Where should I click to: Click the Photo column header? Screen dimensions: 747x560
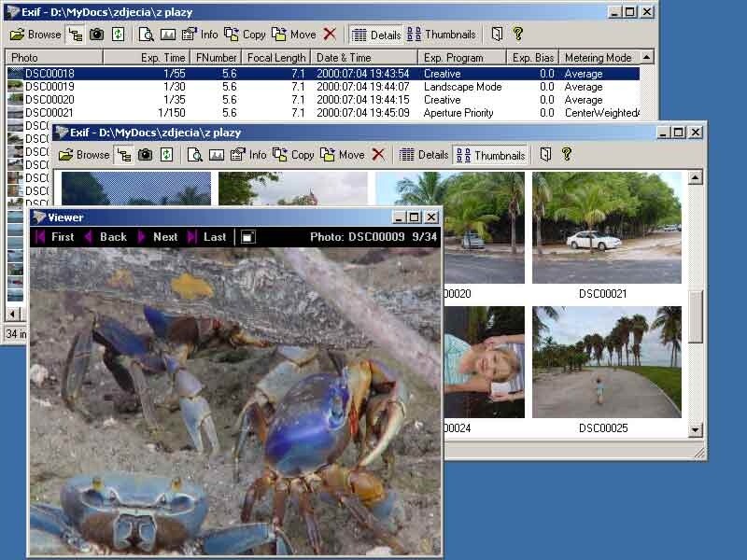(x=51, y=56)
